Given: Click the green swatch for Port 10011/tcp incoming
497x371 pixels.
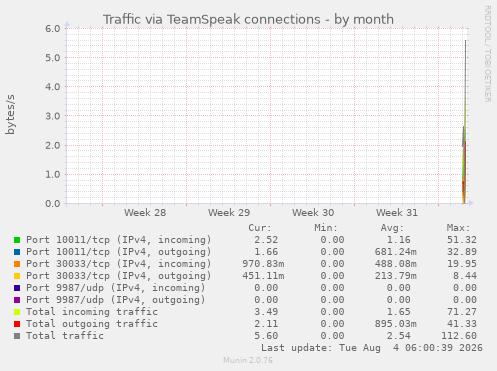Looking at the screenshot, I should (17, 240).
